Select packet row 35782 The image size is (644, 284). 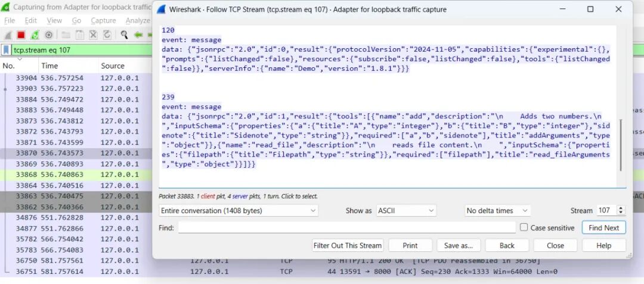[76, 239]
